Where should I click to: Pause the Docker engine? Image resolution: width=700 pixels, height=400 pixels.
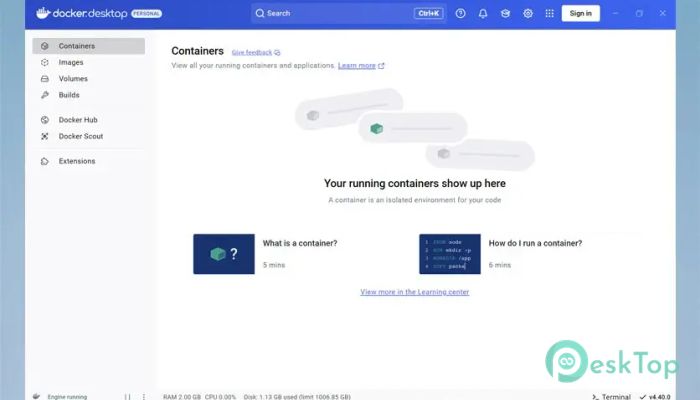128,396
